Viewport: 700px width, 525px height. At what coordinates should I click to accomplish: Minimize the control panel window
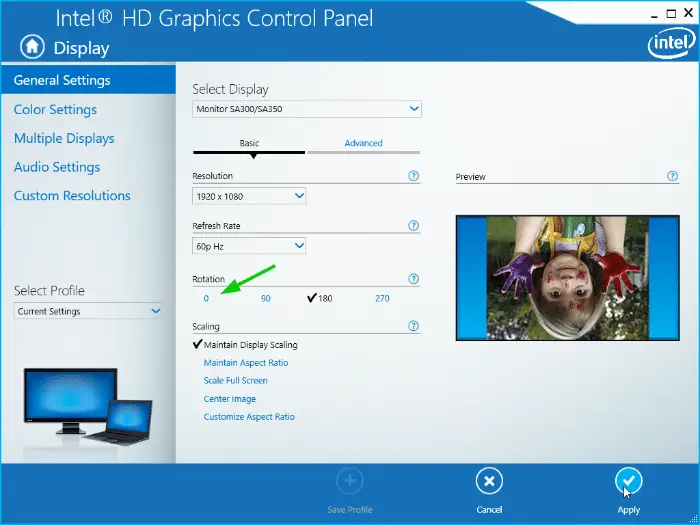tap(654, 15)
